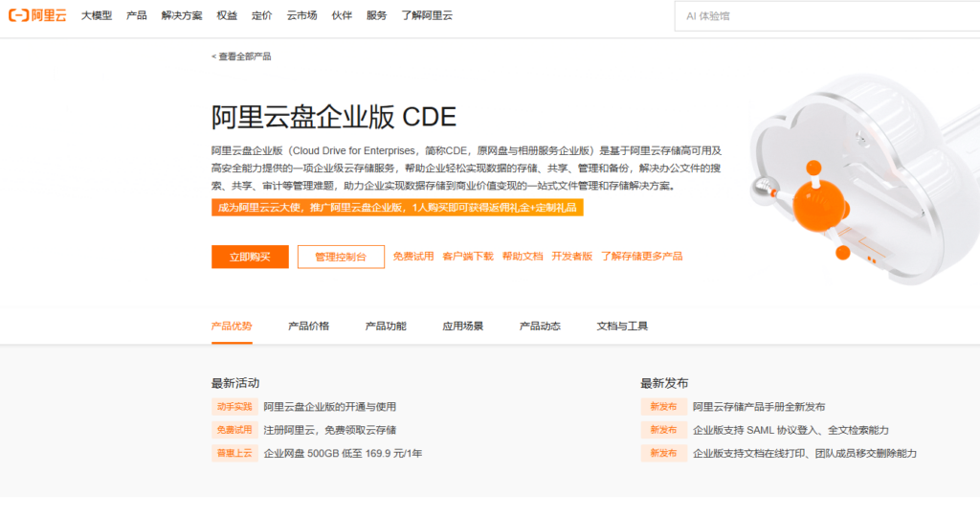Open the 解决方案 menu

click(181, 15)
